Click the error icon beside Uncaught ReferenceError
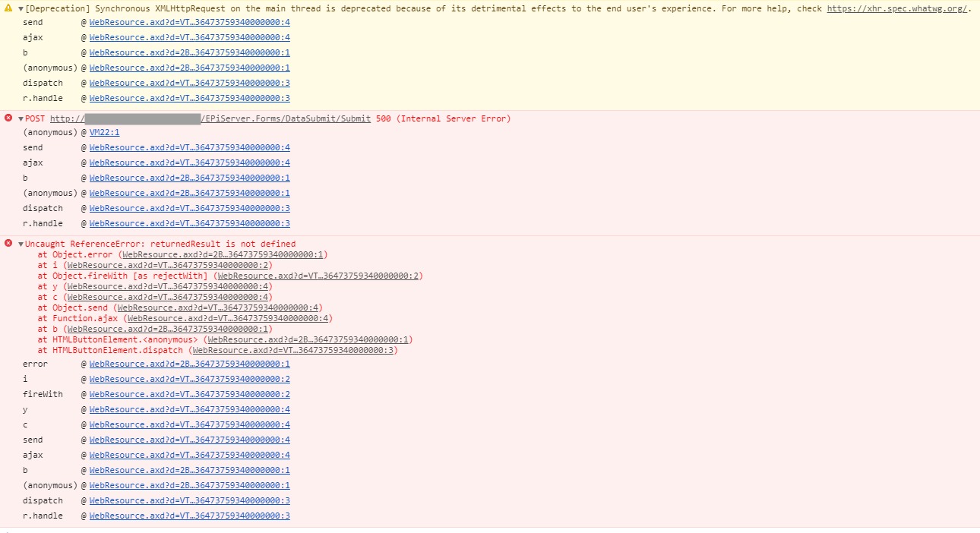The height and width of the screenshot is (533, 980). click(x=9, y=244)
